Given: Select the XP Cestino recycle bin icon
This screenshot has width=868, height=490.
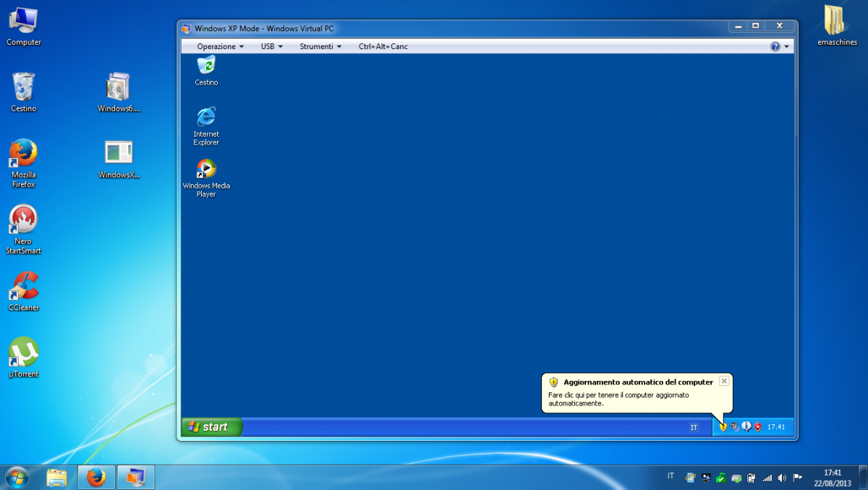Looking at the screenshot, I should (x=206, y=71).
